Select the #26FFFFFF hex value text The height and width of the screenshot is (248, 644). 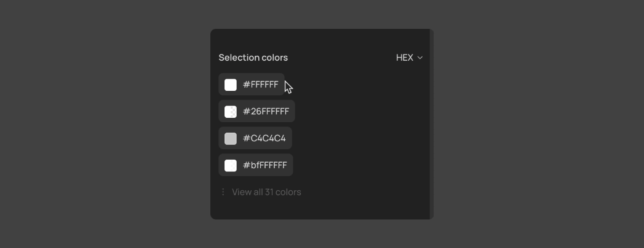tap(266, 112)
